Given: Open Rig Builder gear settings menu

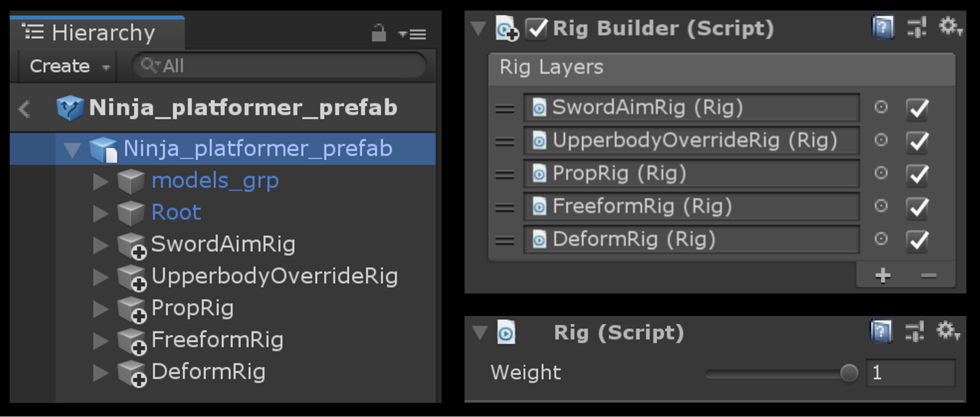Looking at the screenshot, I should 950,26.
